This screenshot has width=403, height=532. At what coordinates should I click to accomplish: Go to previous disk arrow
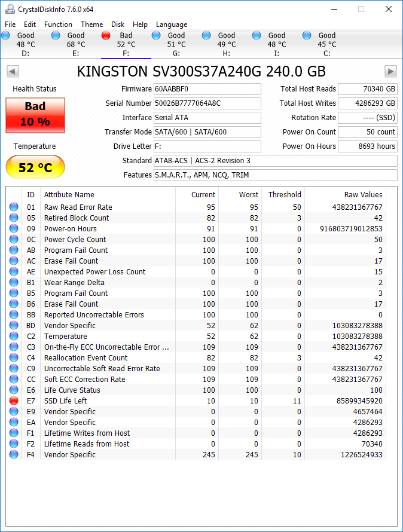[x=13, y=72]
